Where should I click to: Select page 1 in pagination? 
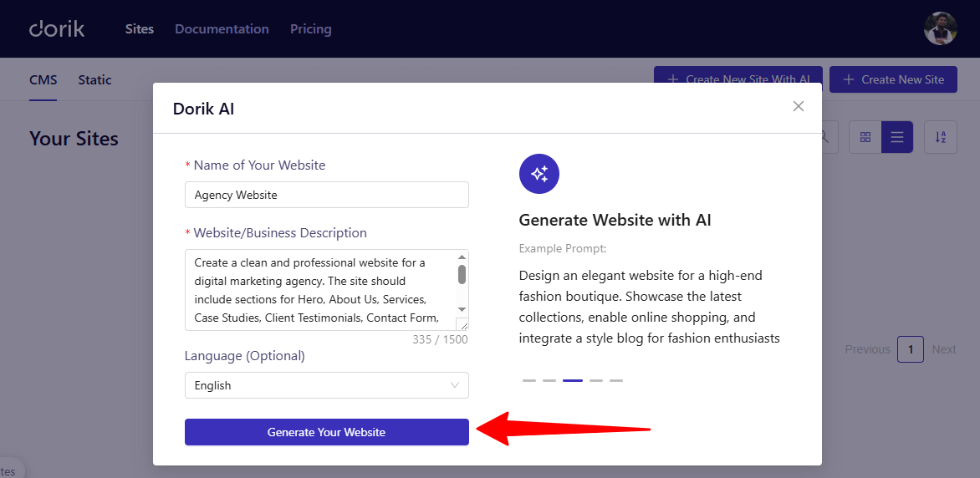tap(911, 349)
